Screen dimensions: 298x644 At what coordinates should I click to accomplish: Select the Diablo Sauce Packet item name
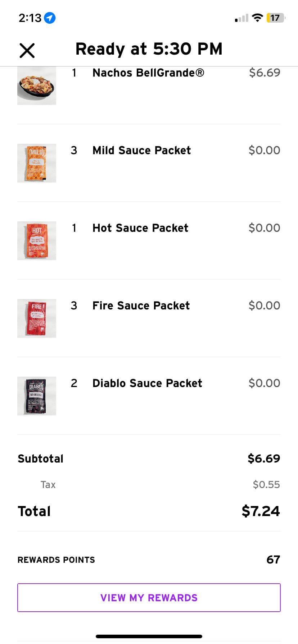tap(147, 383)
